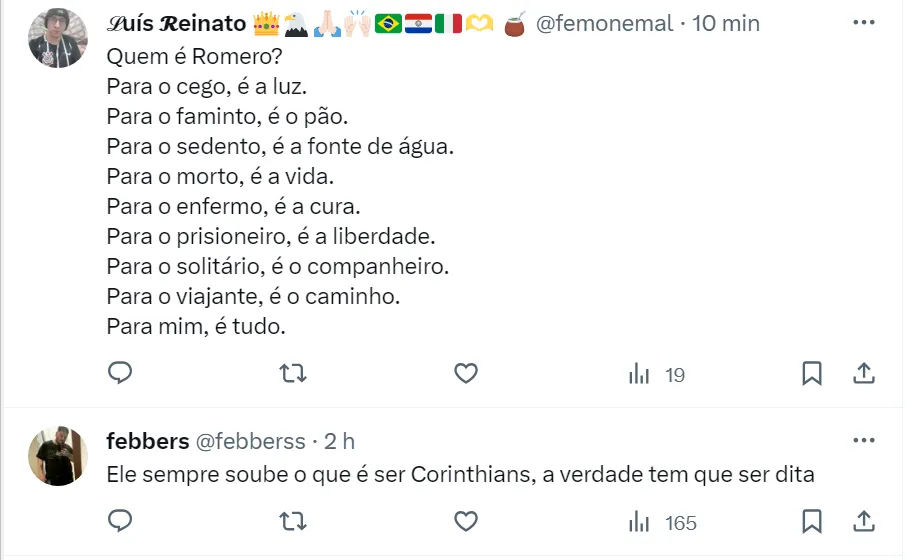This screenshot has width=912, height=560.
Task: Open more options for Luís Reinato's tweet
Action: tap(864, 22)
